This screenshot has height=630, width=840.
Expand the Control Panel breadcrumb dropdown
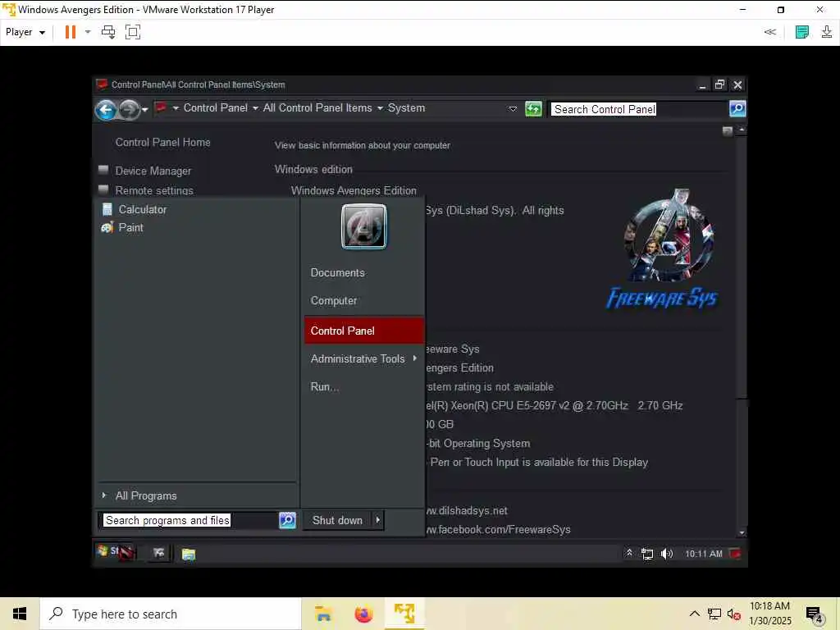256,108
